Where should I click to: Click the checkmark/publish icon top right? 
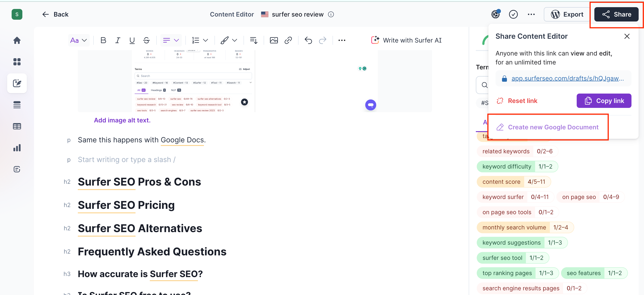pos(513,14)
